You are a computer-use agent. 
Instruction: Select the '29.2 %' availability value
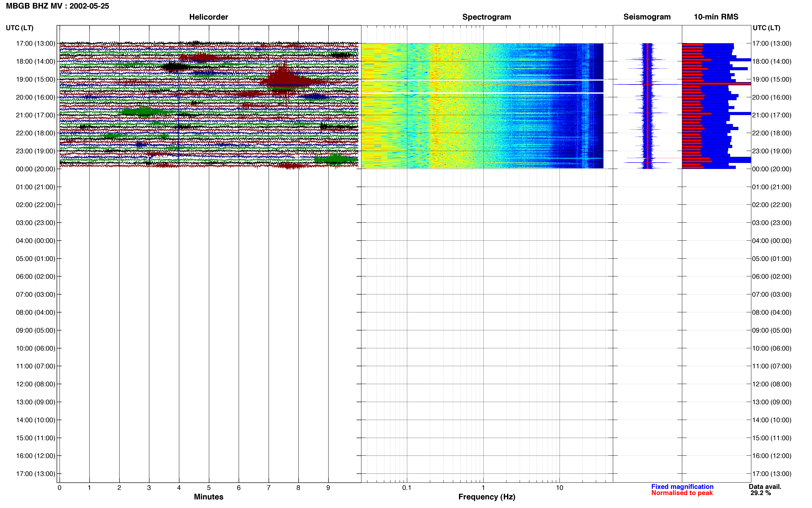pos(761,493)
